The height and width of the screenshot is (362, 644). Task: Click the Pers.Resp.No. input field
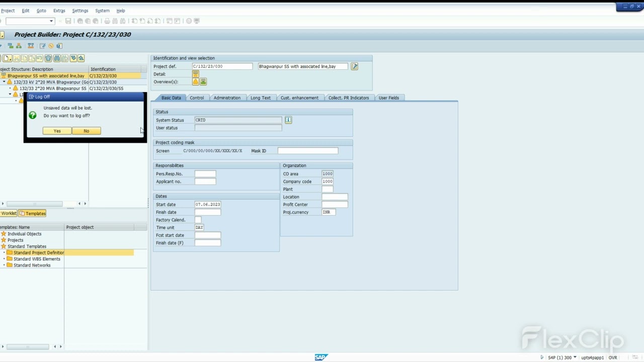point(205,173)
